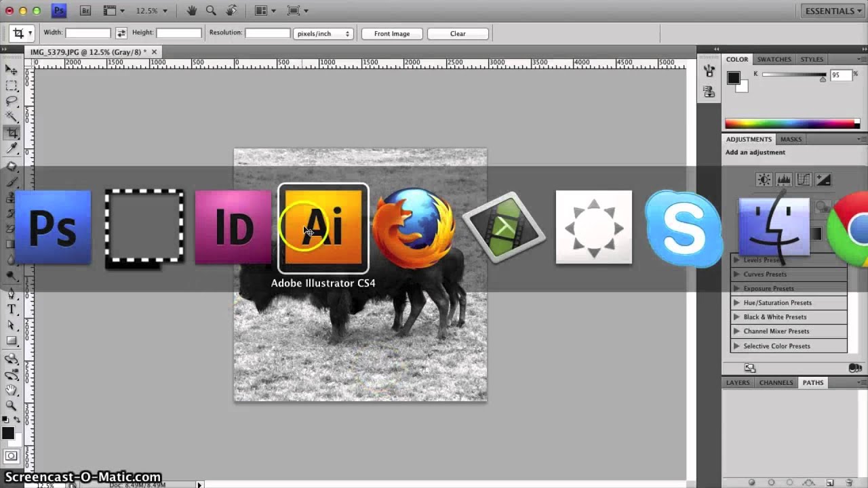Click the Clear button
This screenshot has width=868, height=488.
(x=458, y=33)
